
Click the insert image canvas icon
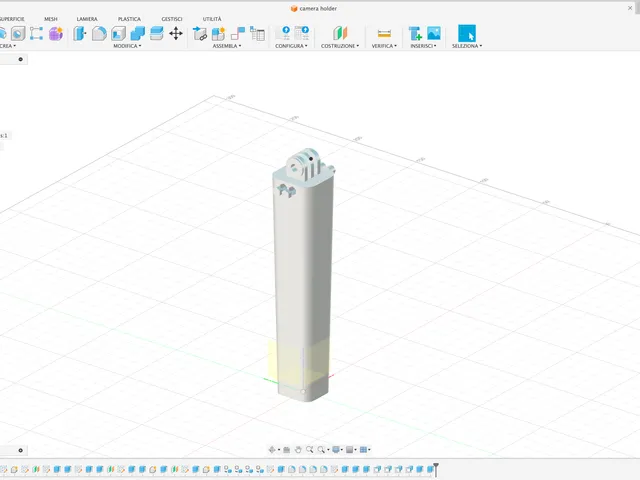(x=434, y=33)
